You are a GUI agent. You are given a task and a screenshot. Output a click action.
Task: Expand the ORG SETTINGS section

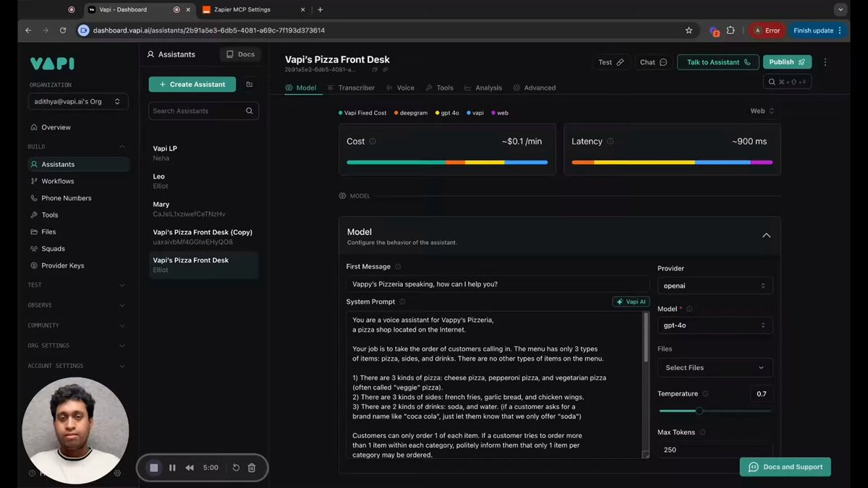[x=122, y=346]
